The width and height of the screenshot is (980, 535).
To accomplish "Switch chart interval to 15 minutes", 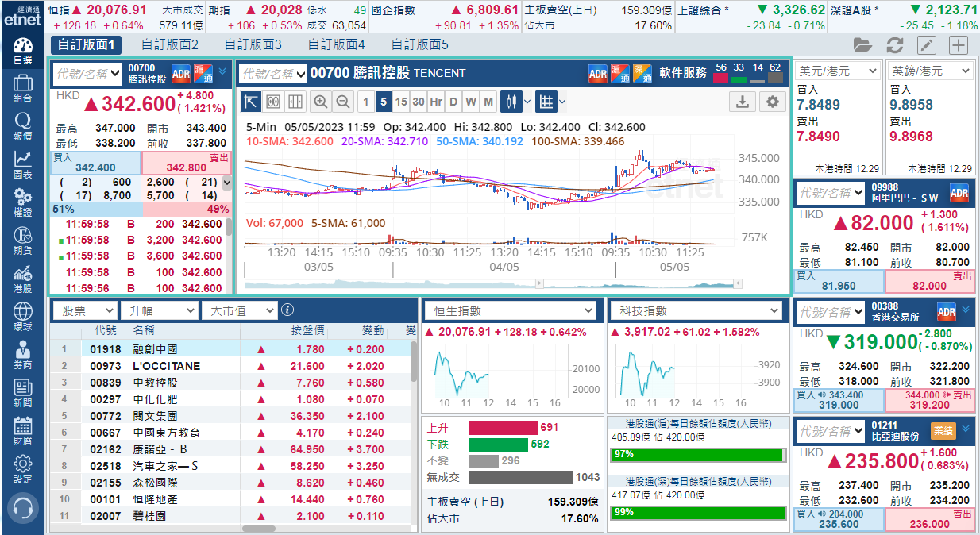I will [x=401, y=102].
